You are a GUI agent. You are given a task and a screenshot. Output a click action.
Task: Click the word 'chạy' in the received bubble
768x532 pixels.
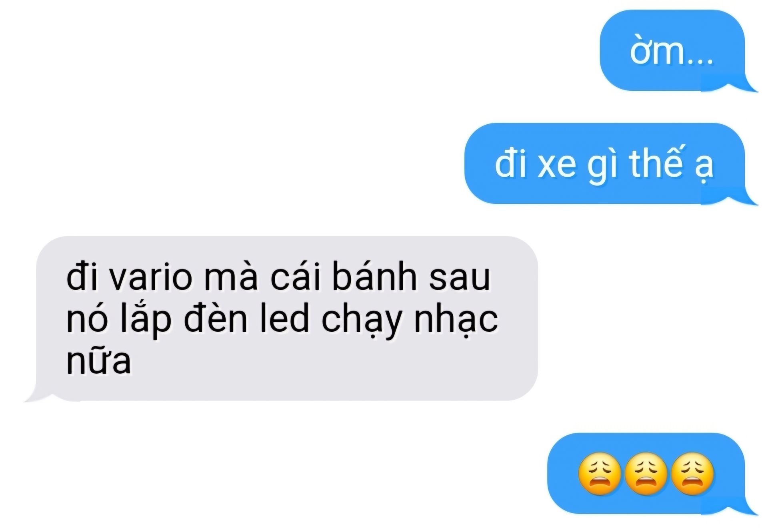click(x=361, y=321)
